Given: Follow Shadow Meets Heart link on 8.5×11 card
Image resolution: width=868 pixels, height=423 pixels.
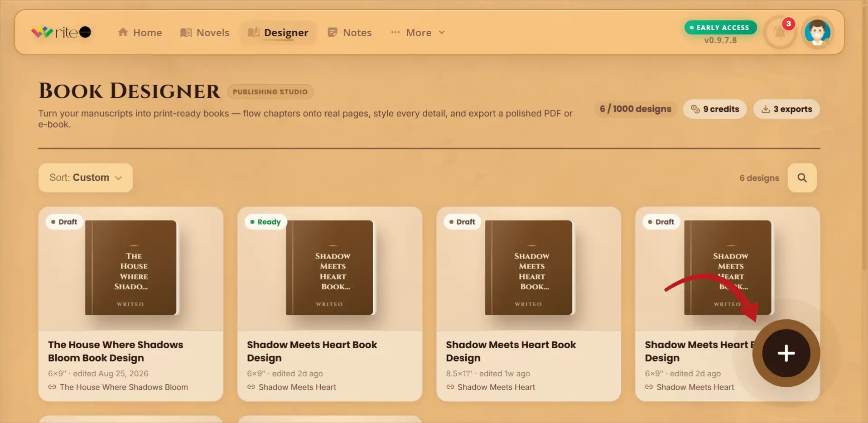Looking at the screenshot, I should pos(491,387).
